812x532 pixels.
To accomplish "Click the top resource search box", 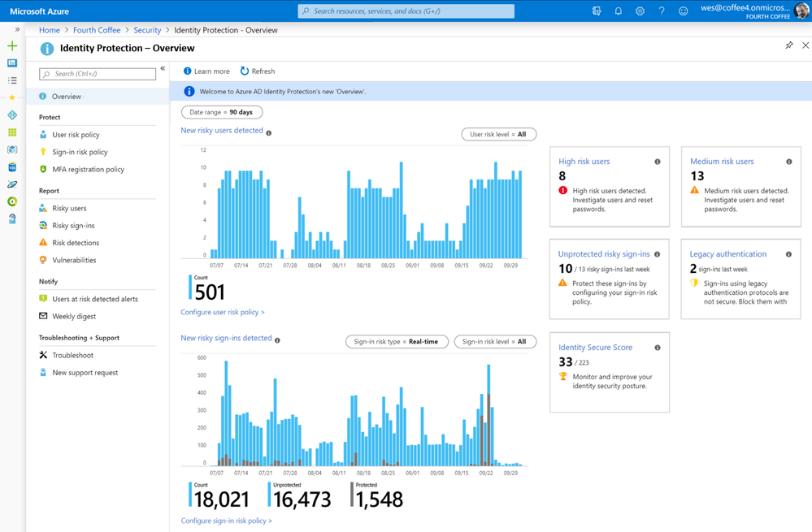I will click(x=406, y=11).
